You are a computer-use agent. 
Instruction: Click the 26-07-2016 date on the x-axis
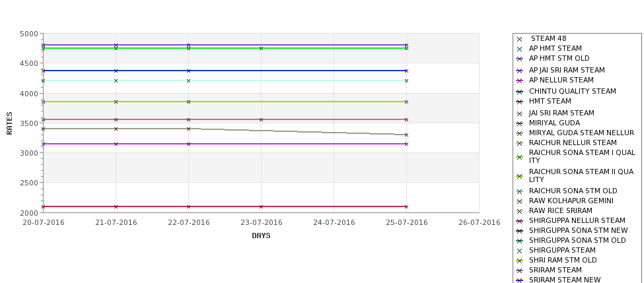pos(479,223)
